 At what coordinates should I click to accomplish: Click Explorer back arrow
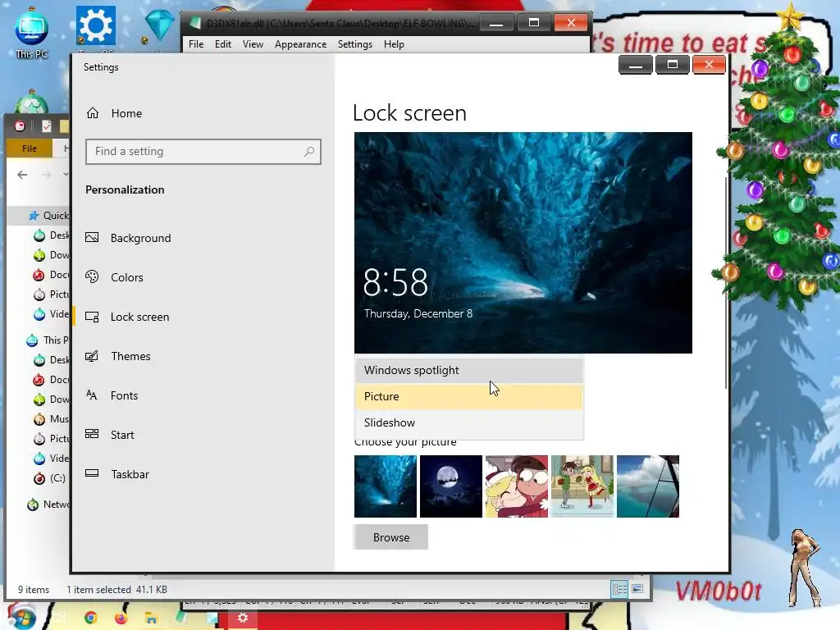(22, 175)
